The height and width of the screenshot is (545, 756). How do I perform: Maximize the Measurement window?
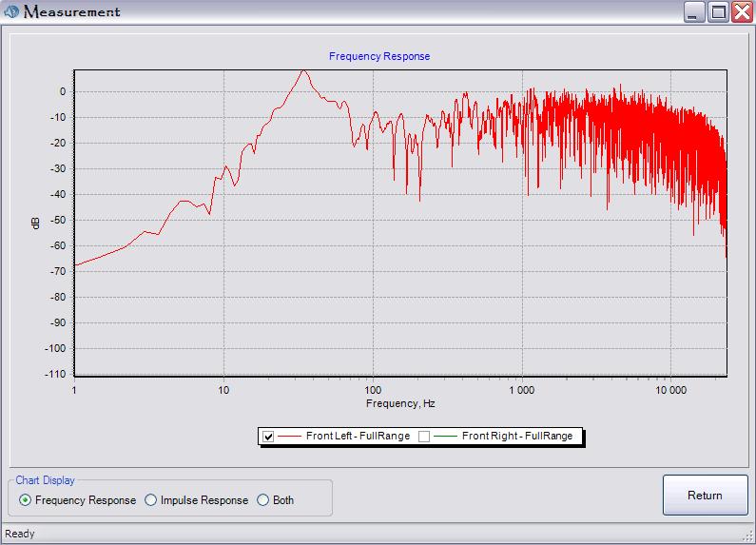coord(718,12)
